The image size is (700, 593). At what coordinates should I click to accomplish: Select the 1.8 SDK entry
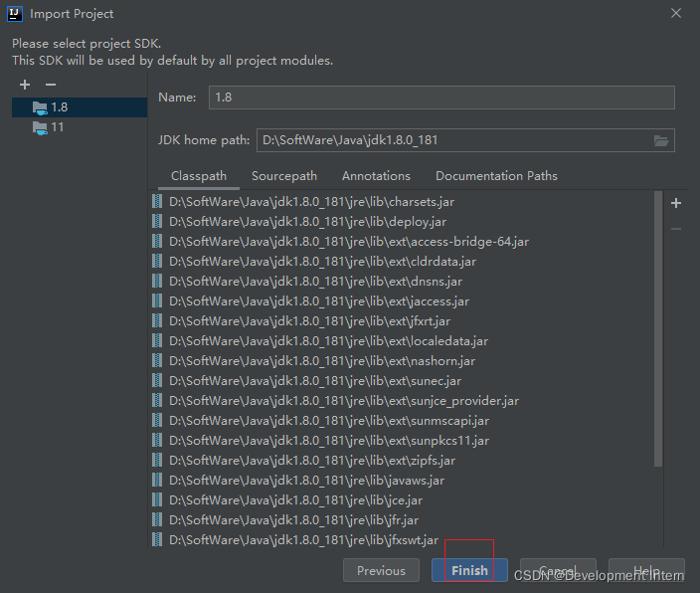coord(80,107)
